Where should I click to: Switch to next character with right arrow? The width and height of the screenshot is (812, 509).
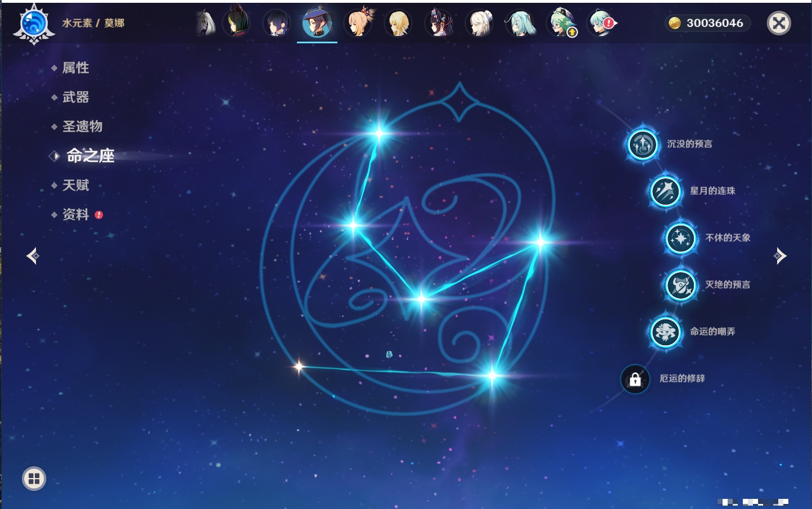point(780,256)
